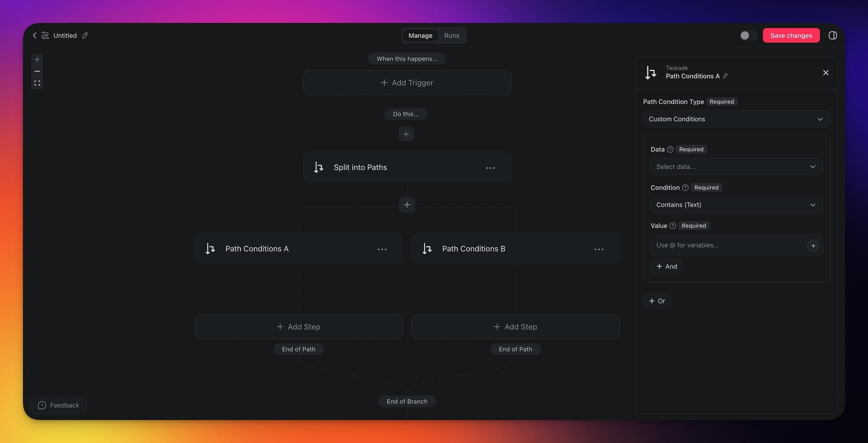Edit the Path Conditions A name in panel
Screen dimensions: 868x443
click(x=725, y=76)
